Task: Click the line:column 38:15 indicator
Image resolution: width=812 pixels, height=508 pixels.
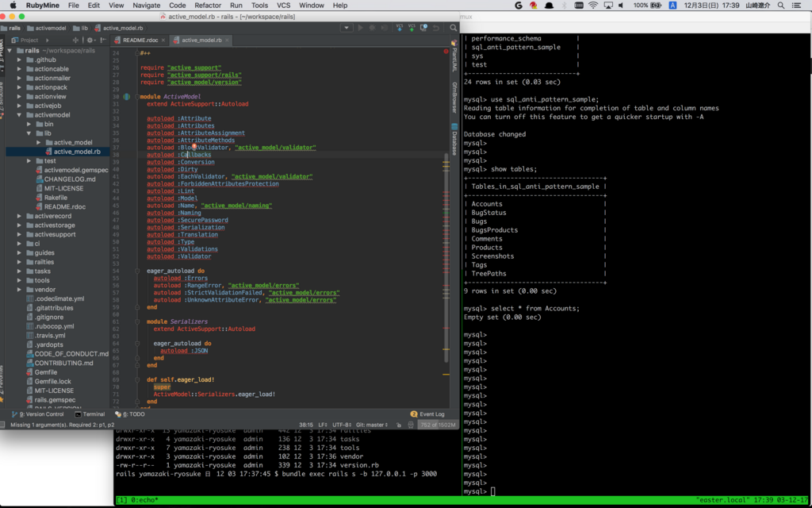Action: (x=306, y=425)
